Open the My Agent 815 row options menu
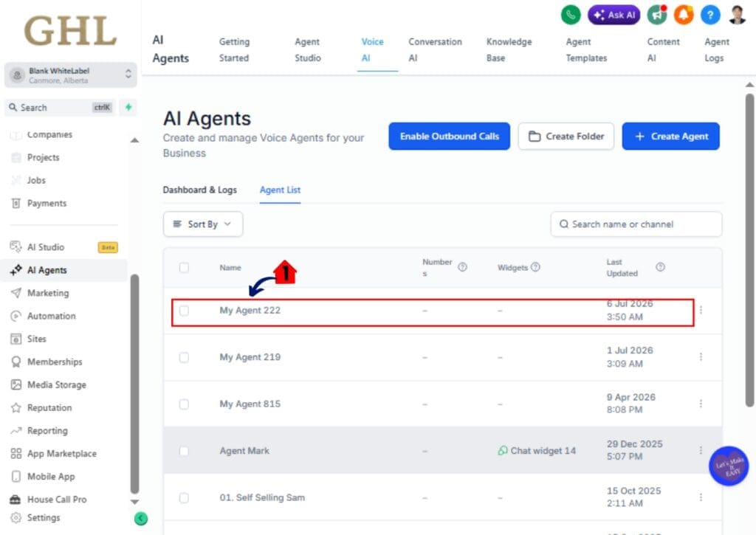The width and height of the screenshot is (756, 535). (x=701, y=404)
